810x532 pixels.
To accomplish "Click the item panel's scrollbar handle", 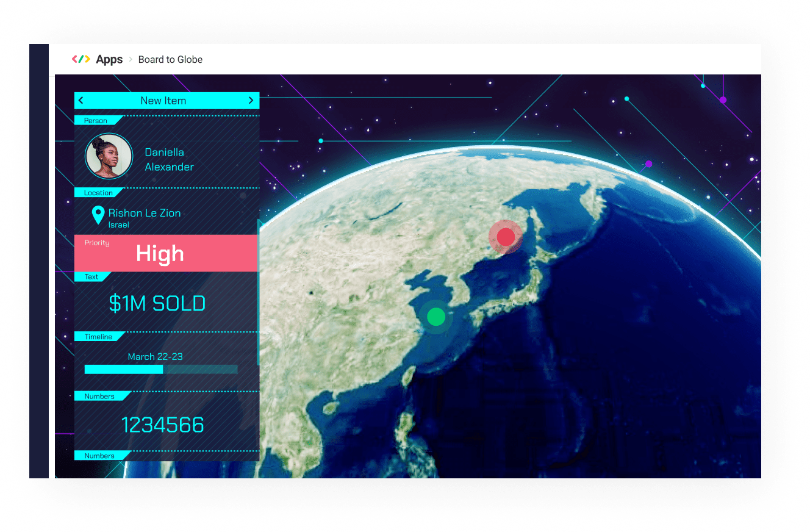I will point(259,293).
